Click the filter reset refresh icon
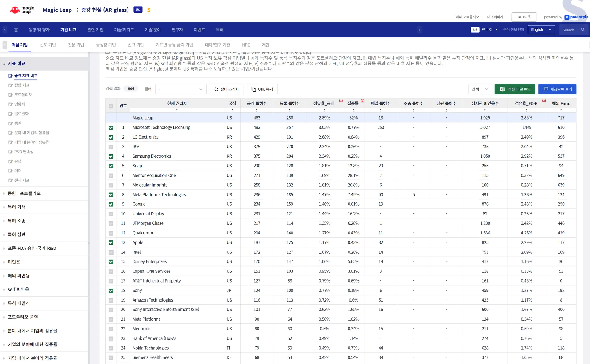Image resolution: width=590 pixels, height=364 pixels. point(216,89)
